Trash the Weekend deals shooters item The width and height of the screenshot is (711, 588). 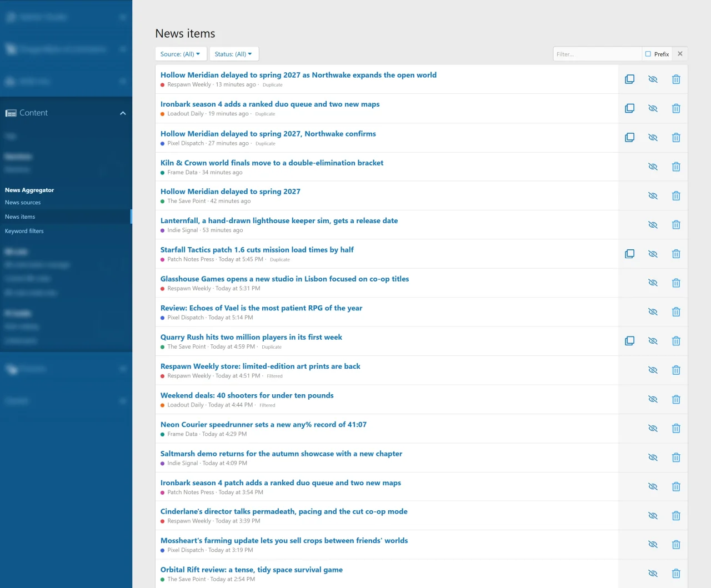[x=676, y=399]
